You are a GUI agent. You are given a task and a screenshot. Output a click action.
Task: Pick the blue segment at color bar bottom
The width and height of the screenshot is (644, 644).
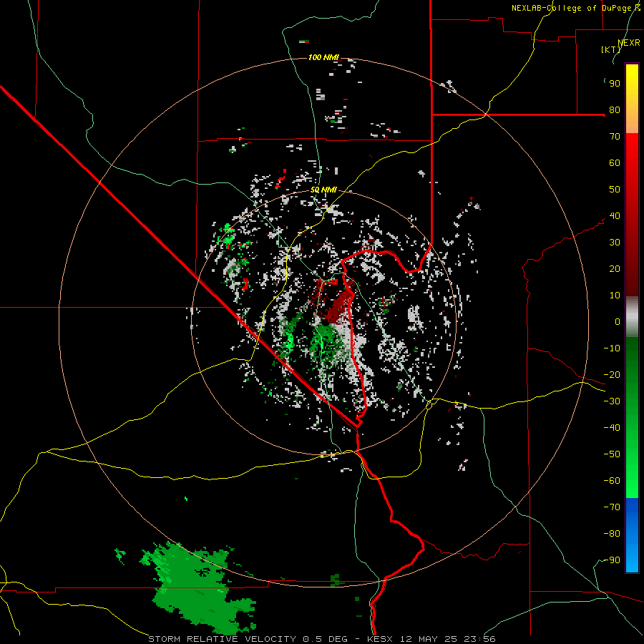click(632, 535)
